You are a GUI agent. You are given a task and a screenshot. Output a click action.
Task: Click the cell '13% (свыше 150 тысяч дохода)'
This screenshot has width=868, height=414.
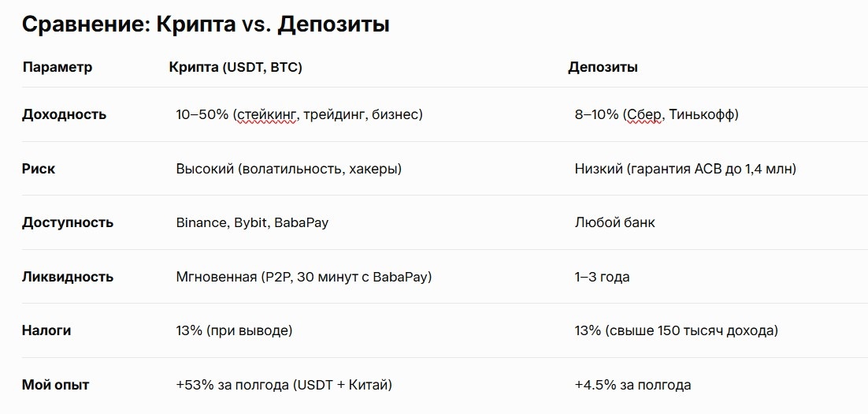click(677, 331)
